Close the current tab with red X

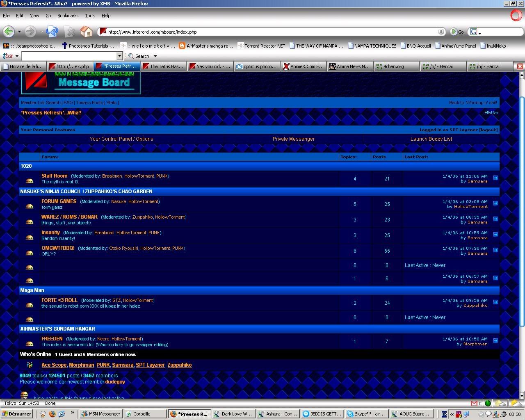(520, 66)
